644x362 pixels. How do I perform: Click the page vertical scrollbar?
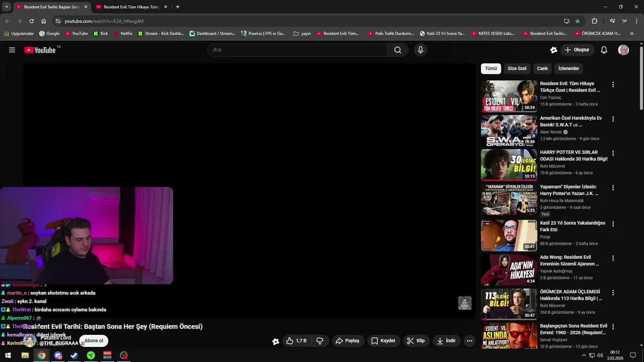641,78
